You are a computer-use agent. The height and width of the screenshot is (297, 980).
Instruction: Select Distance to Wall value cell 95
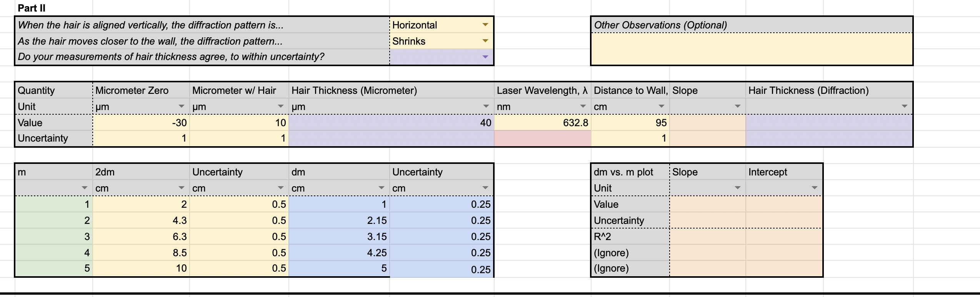click(630, 123)
